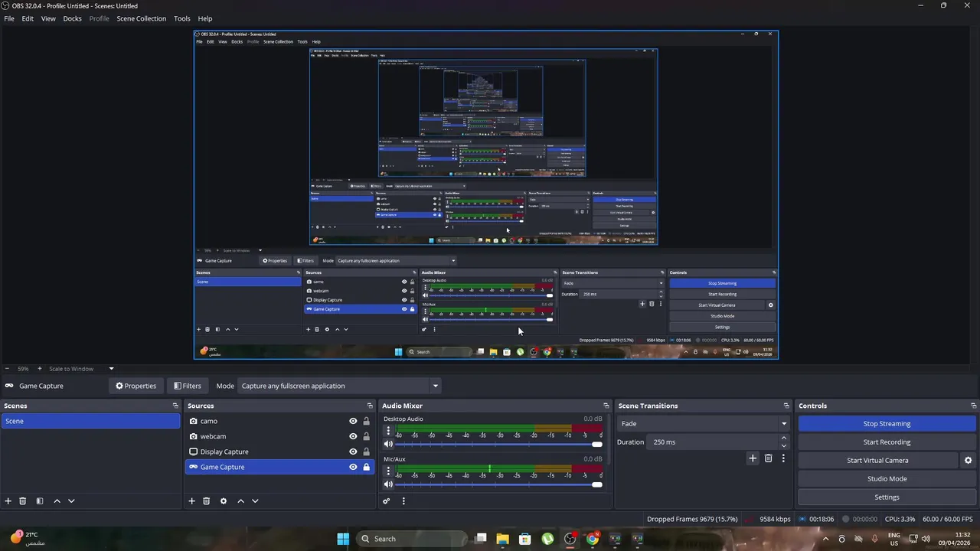The height and width of the screenshot is (551, 980).
Task: Open Desktop Audio options three-dot menu
Action: click(x=388, y=431)
